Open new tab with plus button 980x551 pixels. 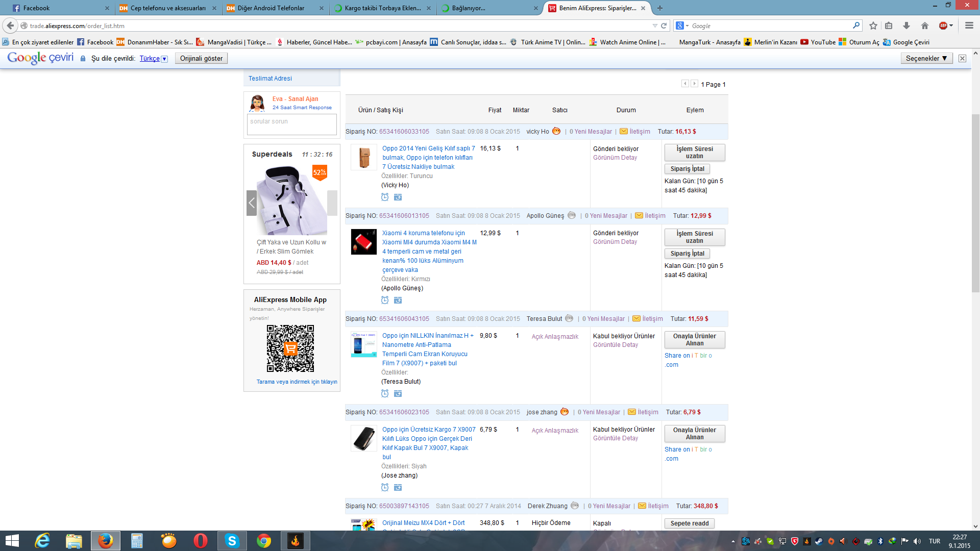point(660,8)
